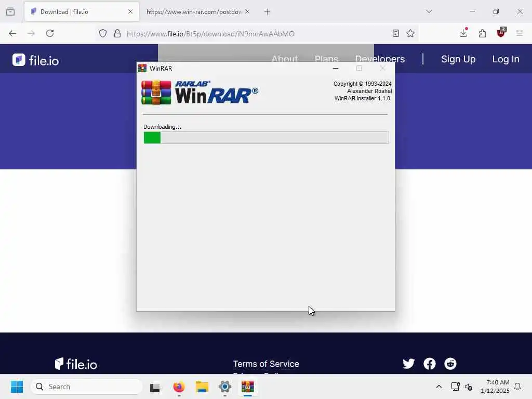Screen dimensions: 532x399
Task: Click the "WinRAR Installer 1.1.0" text
Action: [362, 98]
